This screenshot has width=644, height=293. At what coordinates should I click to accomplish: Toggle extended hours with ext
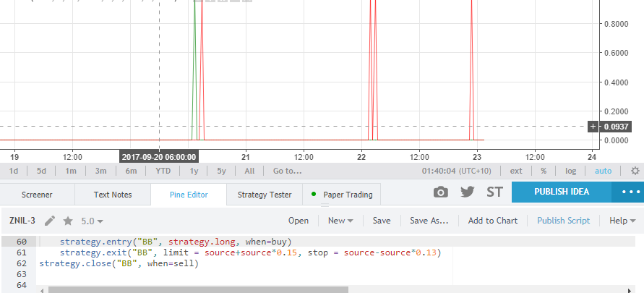click(x=516, y=171)
